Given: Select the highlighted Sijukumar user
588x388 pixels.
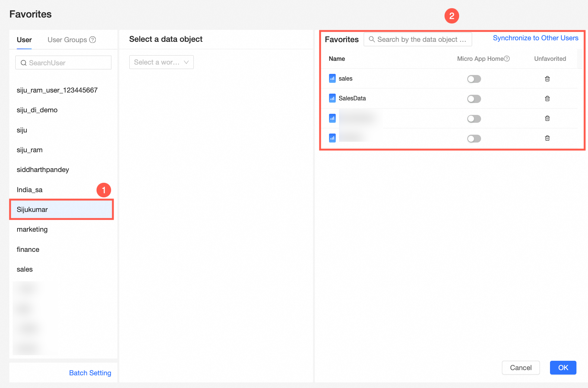Looking at the screenshot, I should [x=61, y=210].
